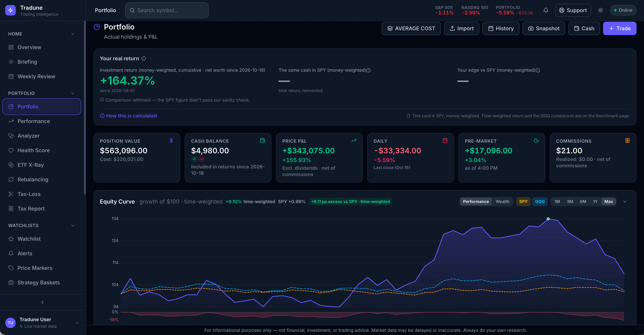Screen dimensions: 644x335
Task: Select Performance chart mode
Action: (x=476, y=201)
